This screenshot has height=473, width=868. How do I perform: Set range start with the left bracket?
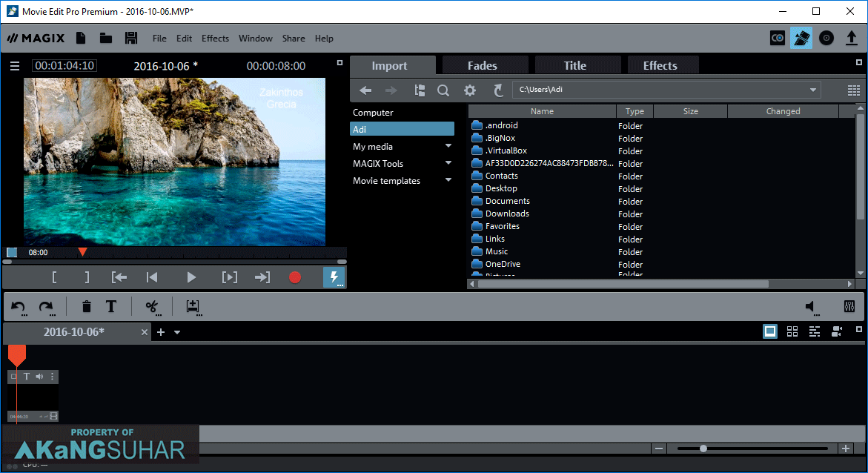54,277
